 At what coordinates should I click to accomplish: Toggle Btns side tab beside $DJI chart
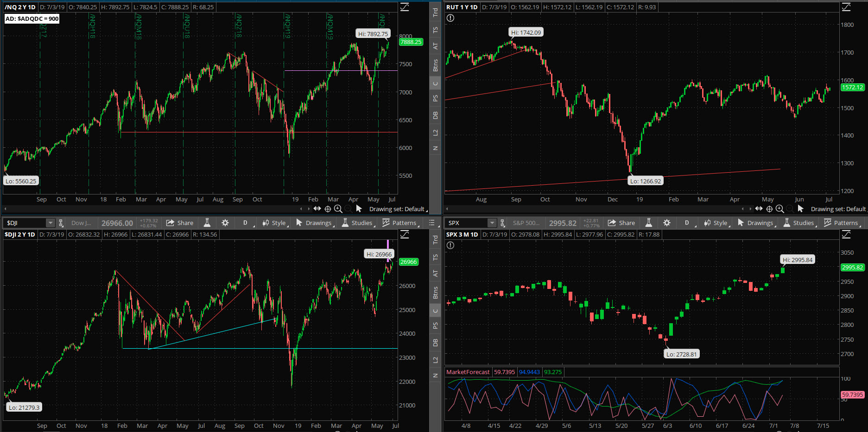[x=435, y=293]
